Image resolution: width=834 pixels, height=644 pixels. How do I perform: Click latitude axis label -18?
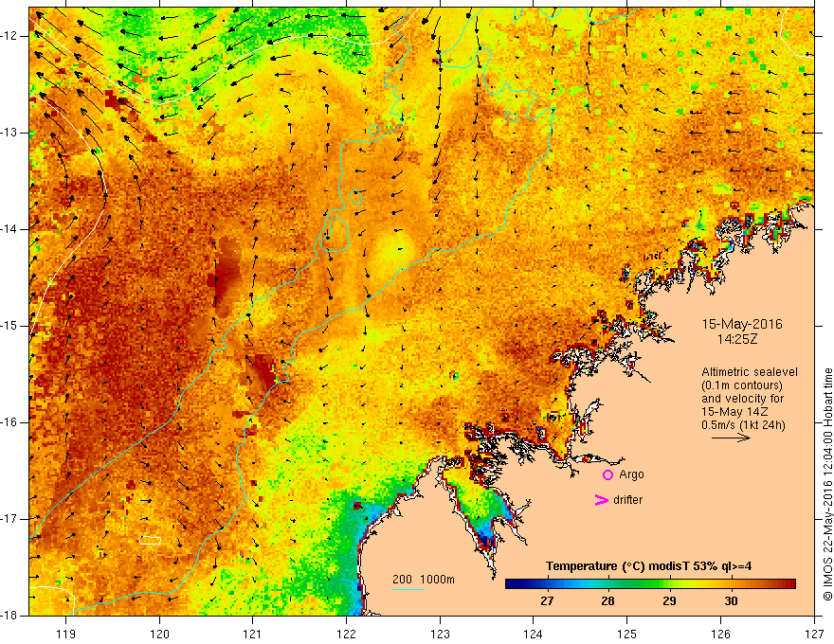pyautogui.click(x=9, y=616)
